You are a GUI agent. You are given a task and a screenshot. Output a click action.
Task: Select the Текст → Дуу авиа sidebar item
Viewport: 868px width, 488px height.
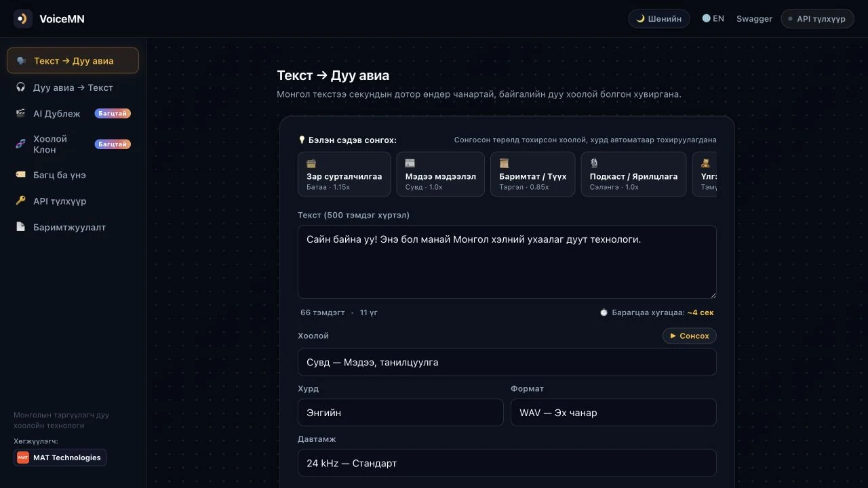point(73,61)
